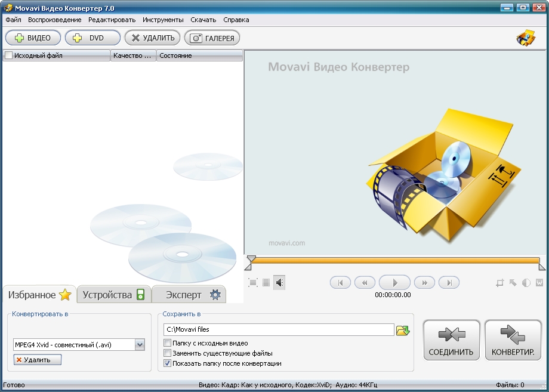The height and width of the screenshot is (392, 549).
Task: Open the brightness/contrast adjustment icon
Action: [526, 283]
